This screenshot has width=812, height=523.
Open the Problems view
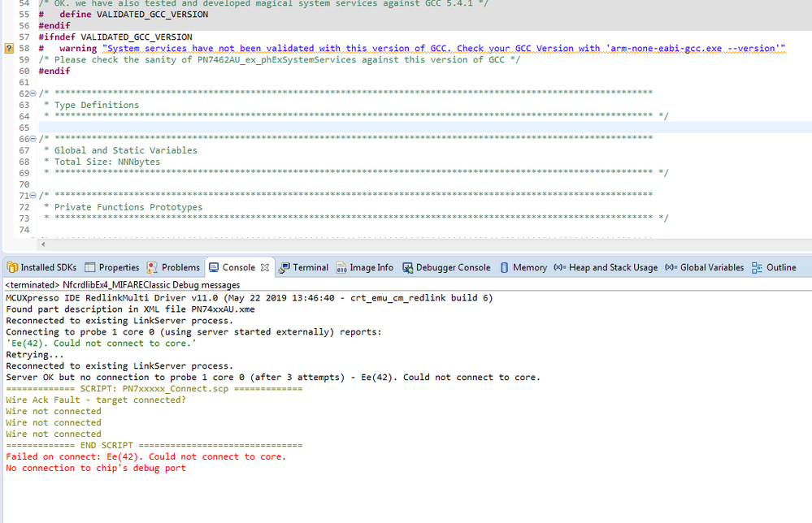pyautogui.click(x=179, y=267)
